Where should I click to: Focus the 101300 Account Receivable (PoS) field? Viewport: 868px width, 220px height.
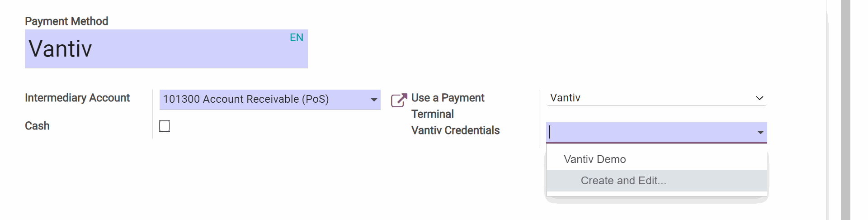pyautogui.click(x=262, y=100)
